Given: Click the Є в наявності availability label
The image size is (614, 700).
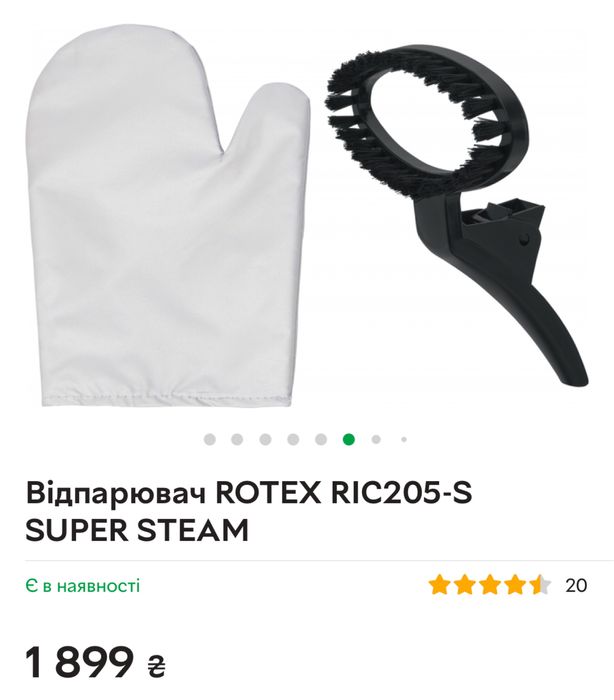Looking at the screenshot, I should 83,585.
